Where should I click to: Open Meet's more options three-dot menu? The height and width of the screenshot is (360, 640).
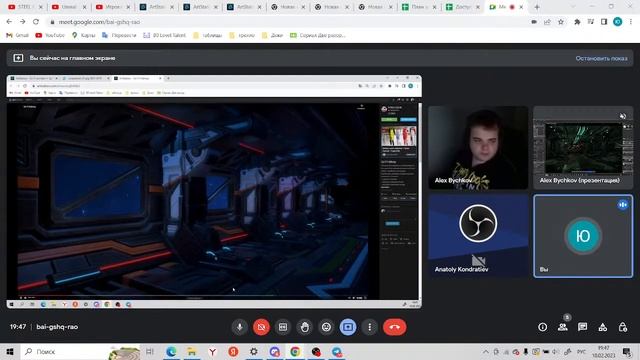click(x=369, y=327)
